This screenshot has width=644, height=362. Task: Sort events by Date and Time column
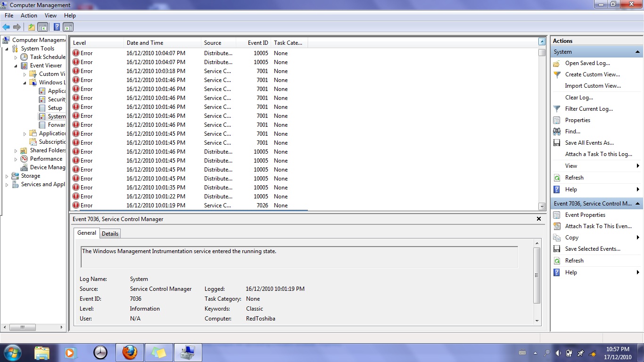162,43
